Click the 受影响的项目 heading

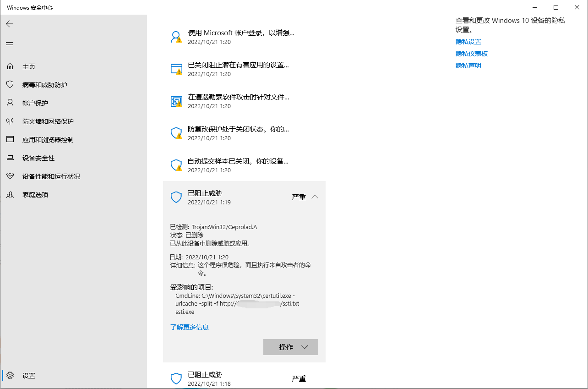pyautogui.click(x=191, y=287)
